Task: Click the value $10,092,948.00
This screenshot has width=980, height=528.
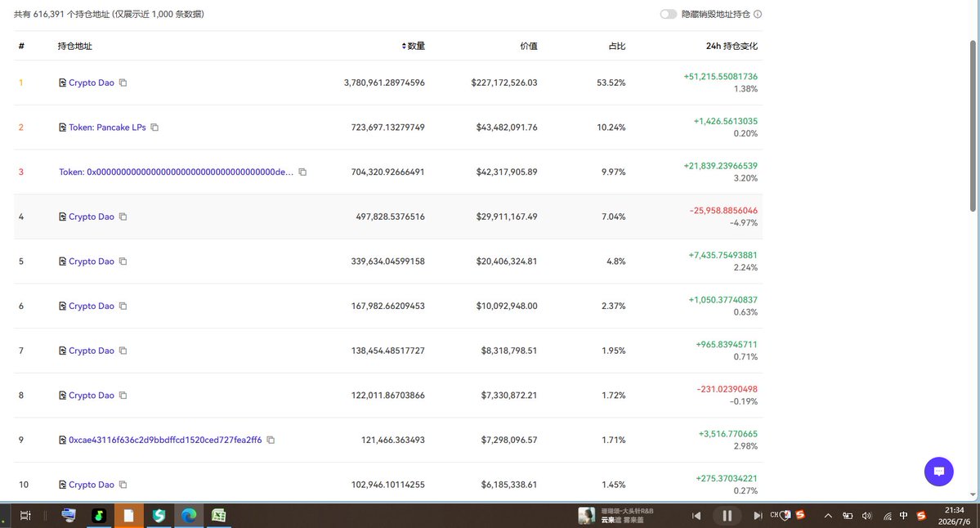Action: point(507,306)
